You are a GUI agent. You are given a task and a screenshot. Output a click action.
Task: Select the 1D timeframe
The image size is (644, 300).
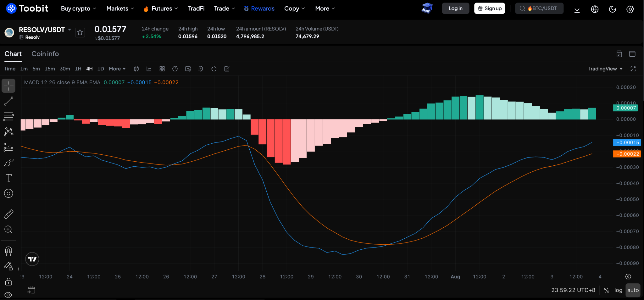101,69
